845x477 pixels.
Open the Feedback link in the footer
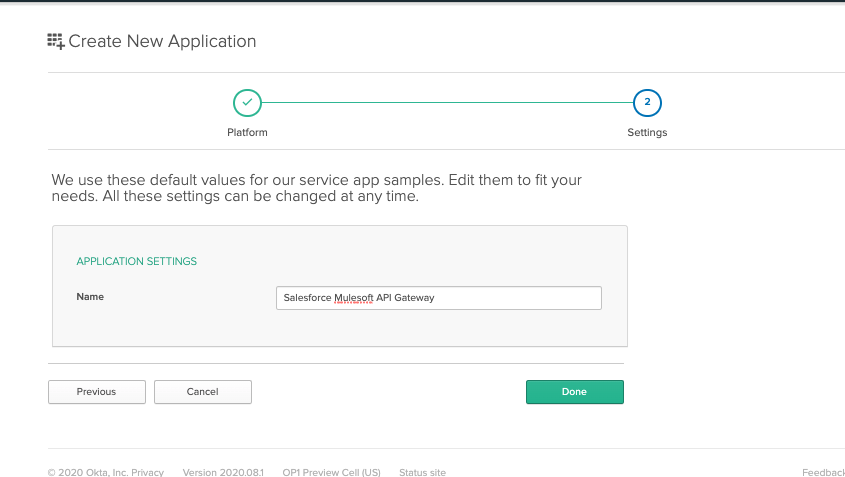(x=822, y=472)
